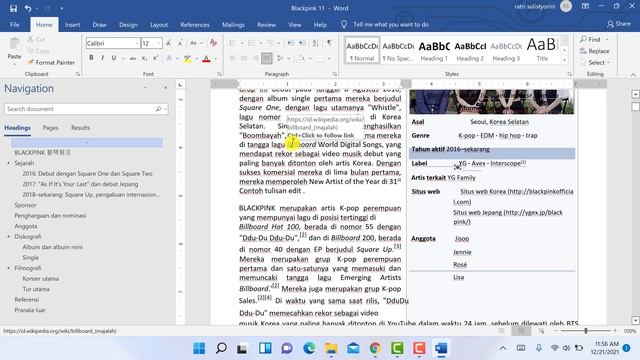Toggle Subscript formatting
Image resolution: width=640 pixels, height=360 pixels.
pos(144,58)
